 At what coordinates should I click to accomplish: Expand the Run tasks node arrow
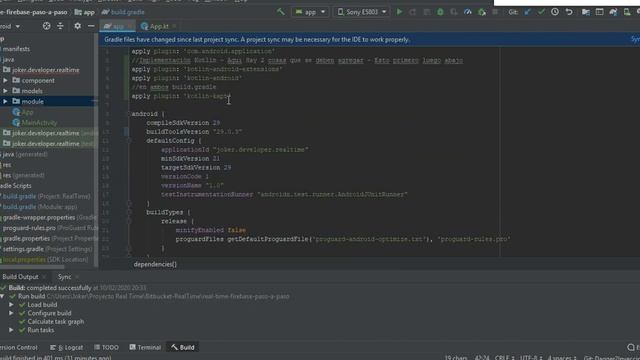pos(11,330)
